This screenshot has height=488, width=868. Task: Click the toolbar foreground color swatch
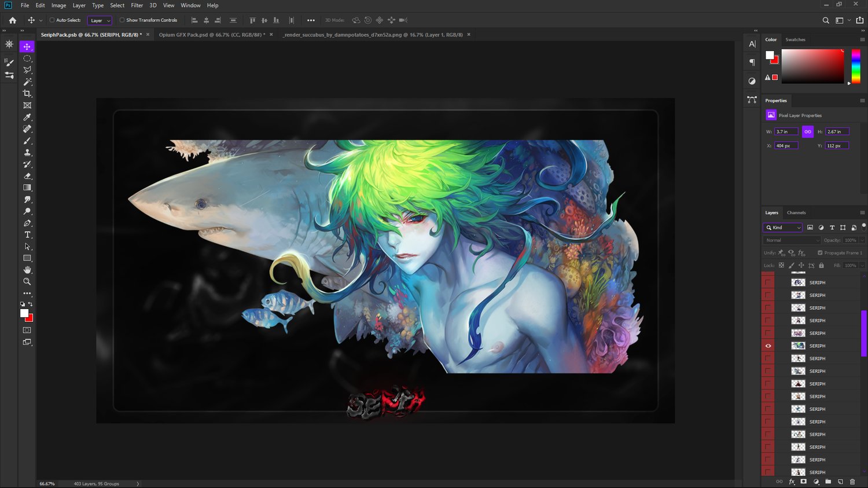click(x=24, y=313)
